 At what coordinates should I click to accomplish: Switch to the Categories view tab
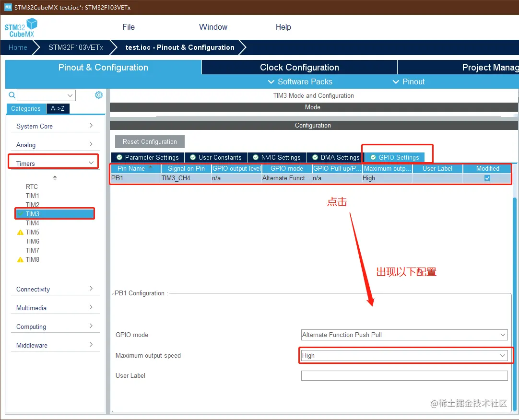(x=26, y=108)
